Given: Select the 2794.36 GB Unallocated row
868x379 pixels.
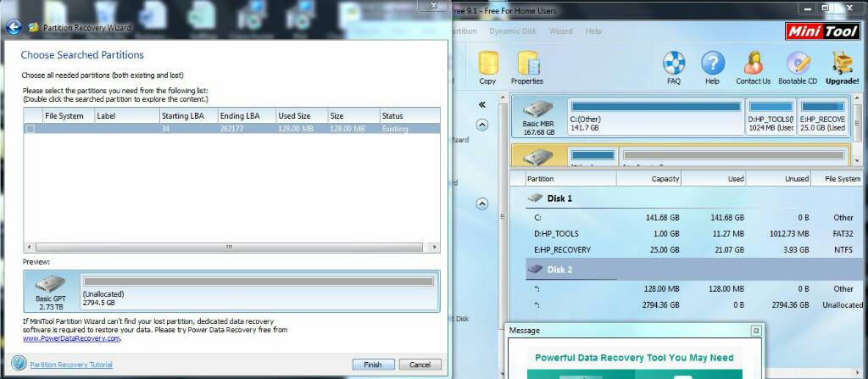Looking at the screenshot, I should [695, 304].
